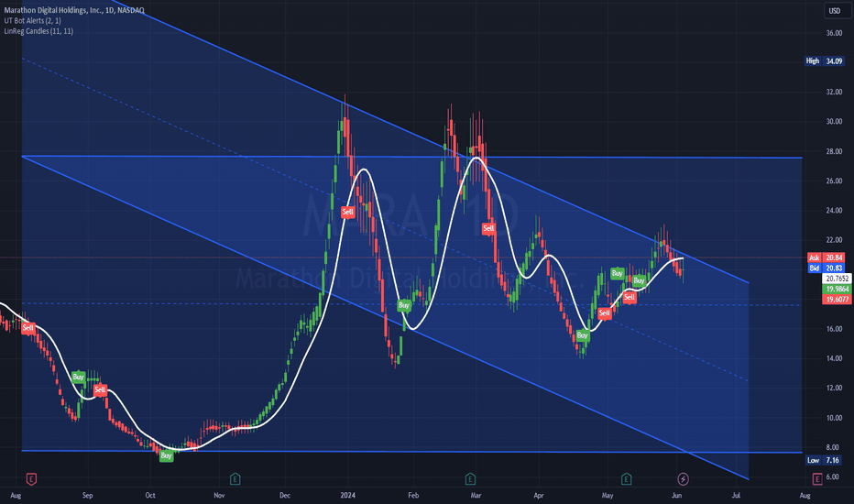This screenshot has width=854, height=504.
Task: Click the Buy signal below the October low
Action: [166, 455]
